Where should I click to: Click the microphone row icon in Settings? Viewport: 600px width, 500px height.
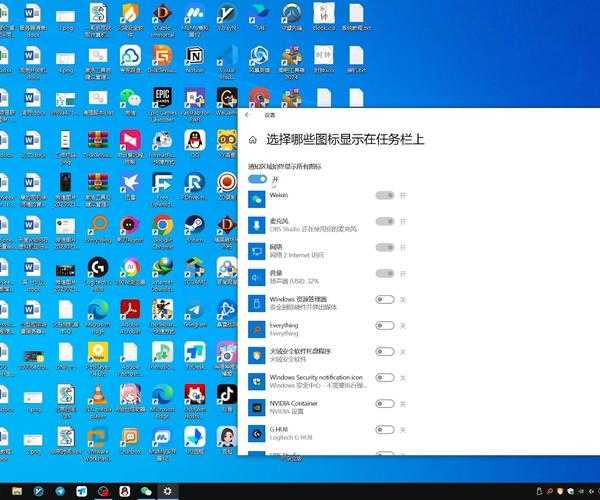[x=256, y=225]
